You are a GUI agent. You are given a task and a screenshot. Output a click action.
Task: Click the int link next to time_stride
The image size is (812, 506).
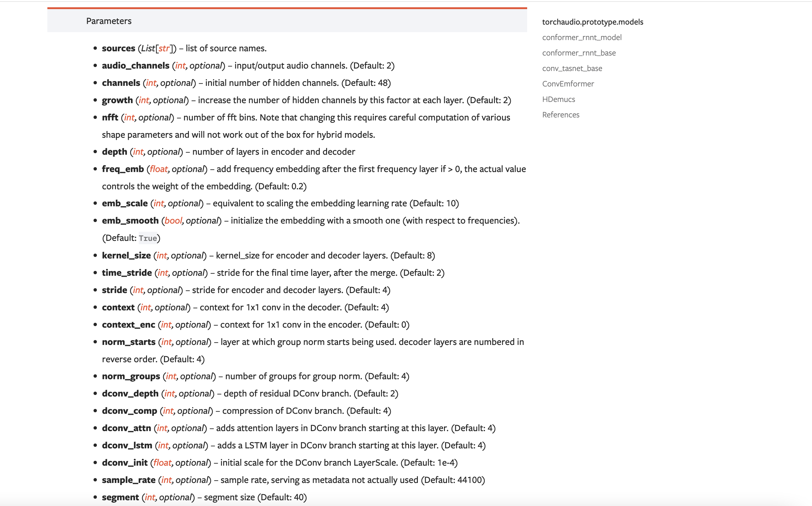pos(162,272)
